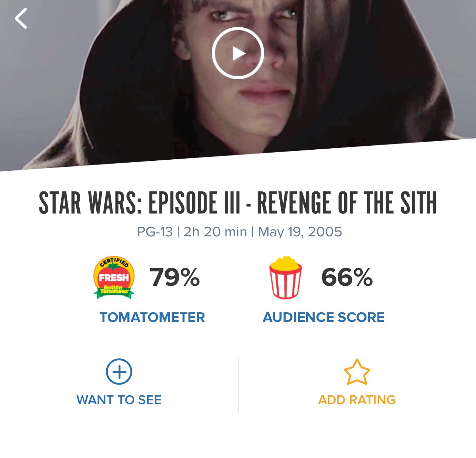Open the Audience Score details link
This screenshot has width=476, height=458.
[x=324, y=318]
